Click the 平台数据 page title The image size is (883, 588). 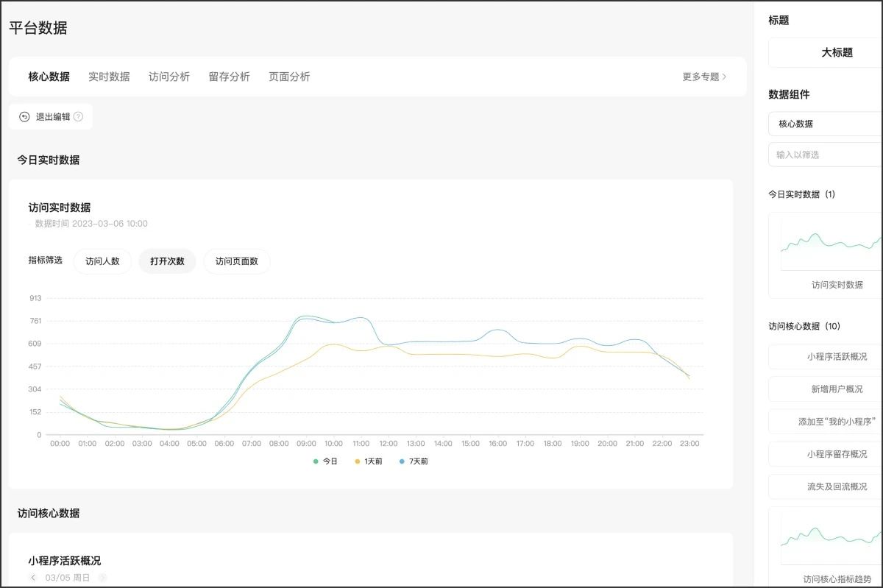point(38,28)
